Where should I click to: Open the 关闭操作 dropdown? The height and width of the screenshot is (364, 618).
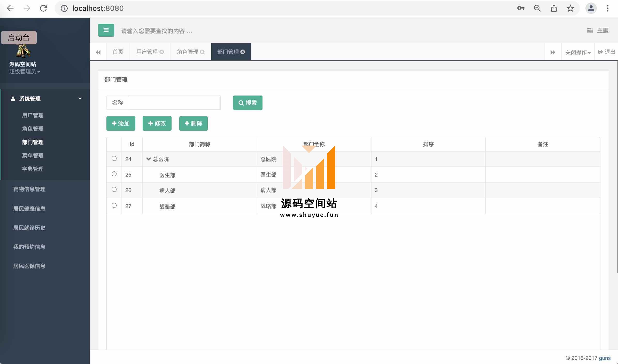point(578,52)
